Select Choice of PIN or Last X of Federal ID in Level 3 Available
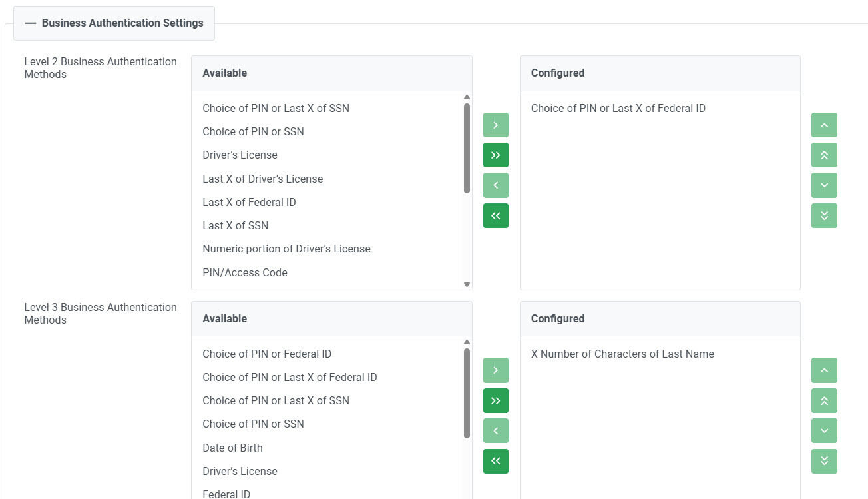Image resolution: width=868 pixels, height=499 pixels. coord(327,377)
